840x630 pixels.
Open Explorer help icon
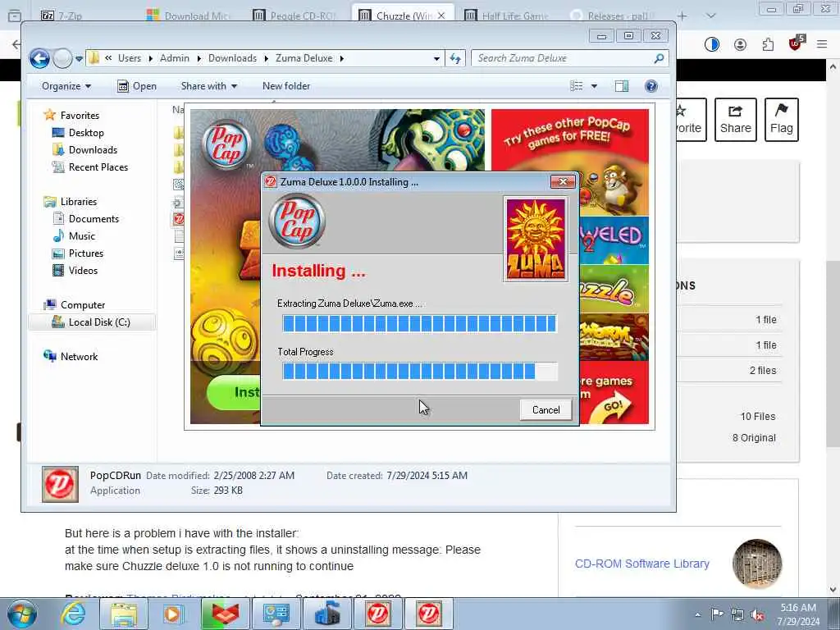click(651, 86)
